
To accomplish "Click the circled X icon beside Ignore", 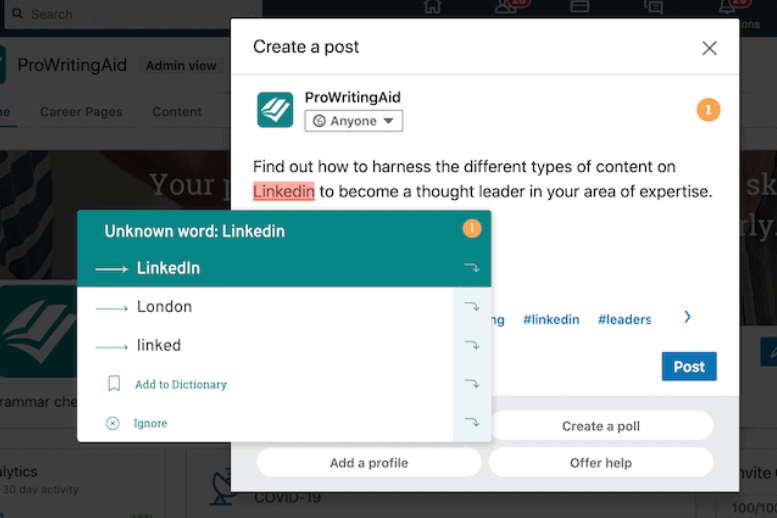I will pyautogui.click(x=112, y=423).
